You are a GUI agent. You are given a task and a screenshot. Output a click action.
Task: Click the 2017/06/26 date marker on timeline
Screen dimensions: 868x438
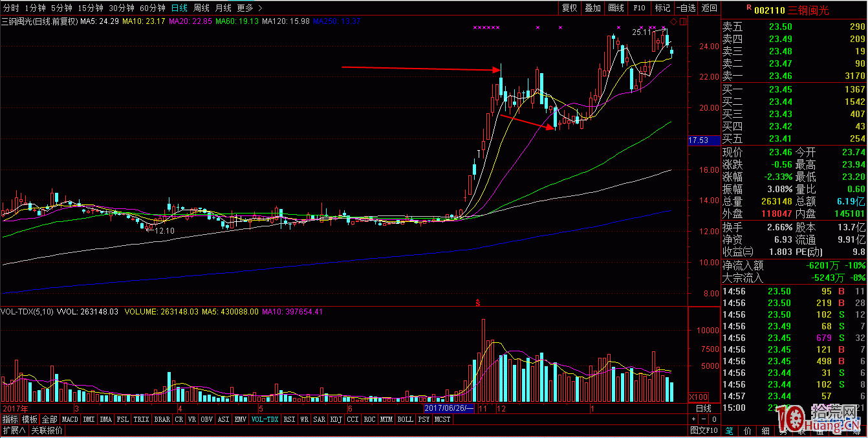pyautogui.click(x=450, y=409)
